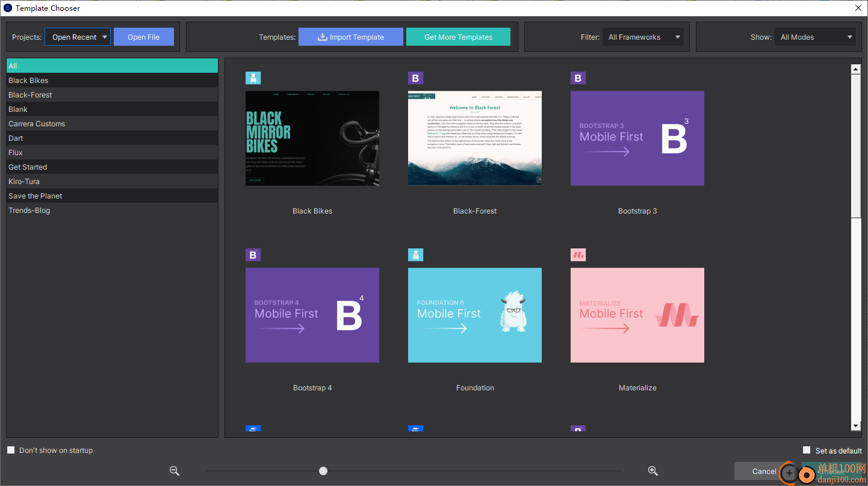Select the Bootstrap 4 template thumbnail
The image size is (868, 486).
312,315
